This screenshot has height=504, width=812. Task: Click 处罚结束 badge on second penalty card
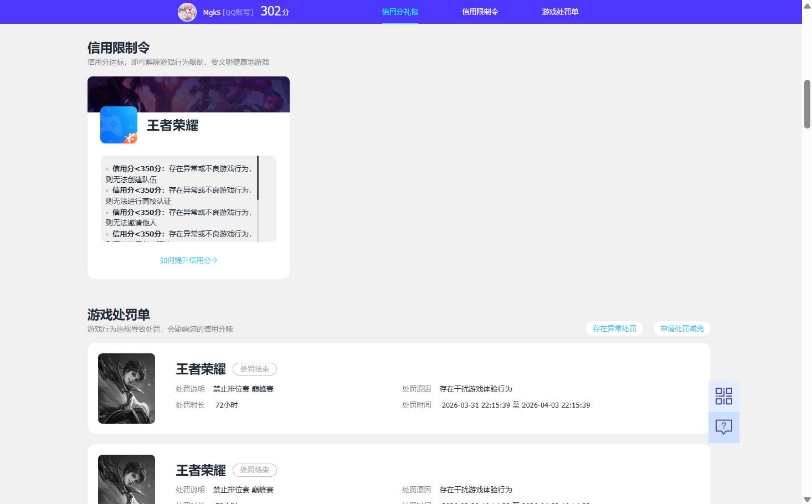pos(255,470)
